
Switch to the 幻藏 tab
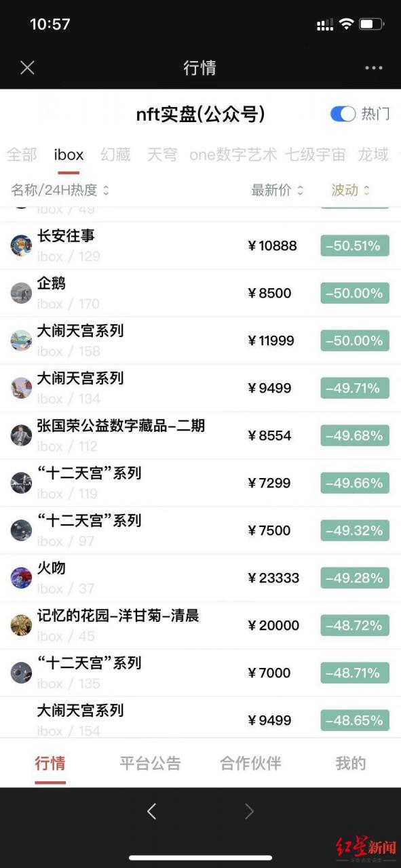click(115, 155)
